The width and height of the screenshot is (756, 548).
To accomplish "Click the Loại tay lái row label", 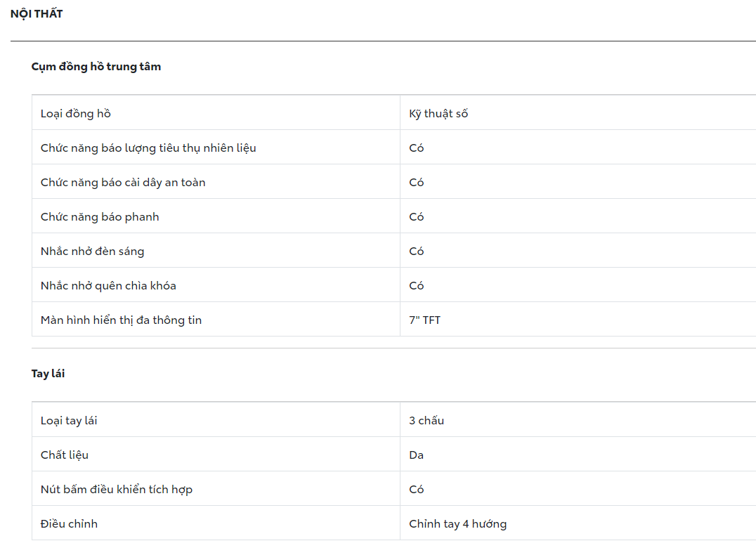I will (x=69, y=421).
